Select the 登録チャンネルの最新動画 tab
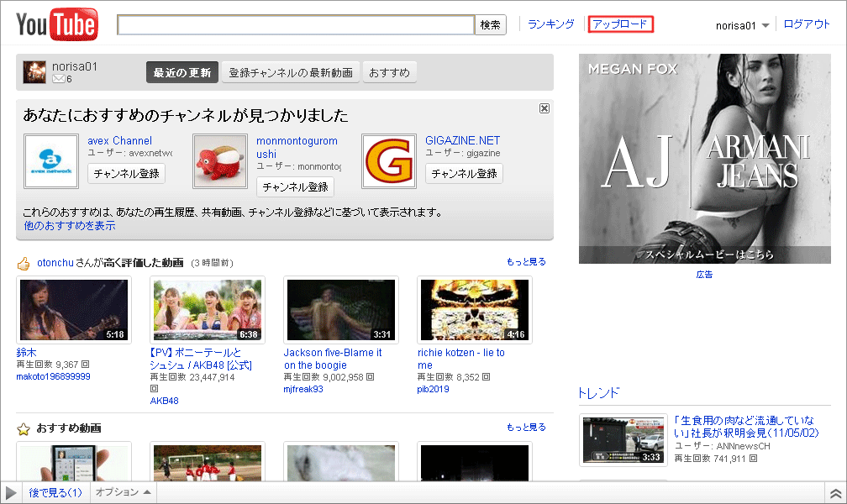The height and width of the screenshot is (504, 847). [291, 72]
